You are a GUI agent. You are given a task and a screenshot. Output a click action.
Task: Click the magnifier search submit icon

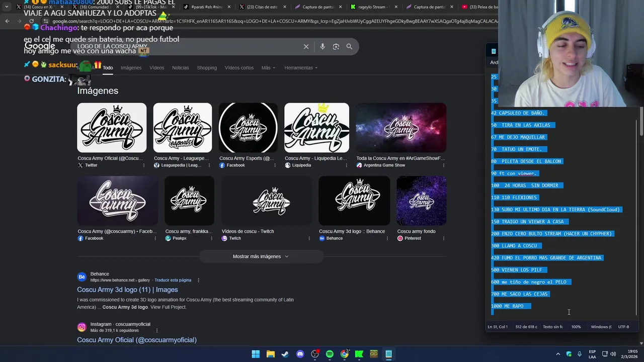[x=349, y=47]
